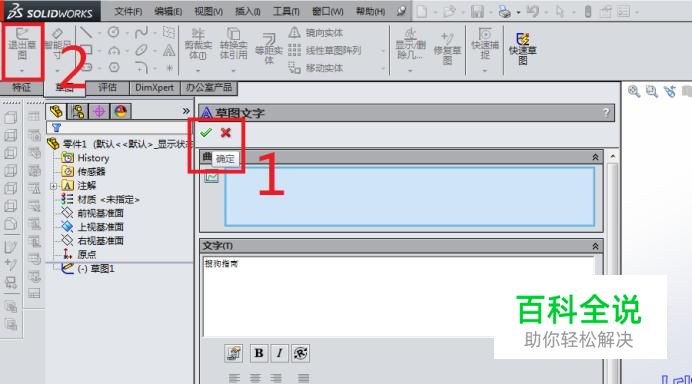Open the 工具(T) menu

click(286, 11)
